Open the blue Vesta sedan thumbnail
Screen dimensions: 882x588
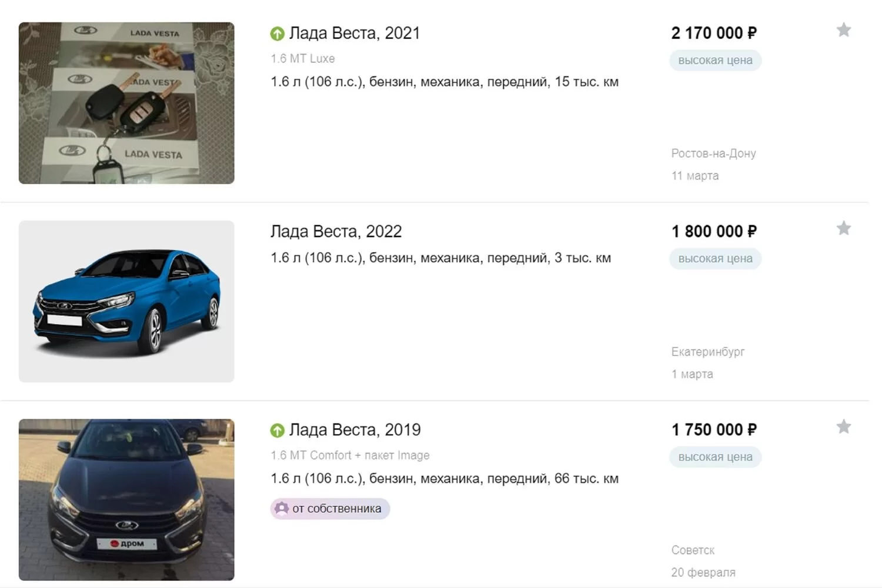(126, 301)
